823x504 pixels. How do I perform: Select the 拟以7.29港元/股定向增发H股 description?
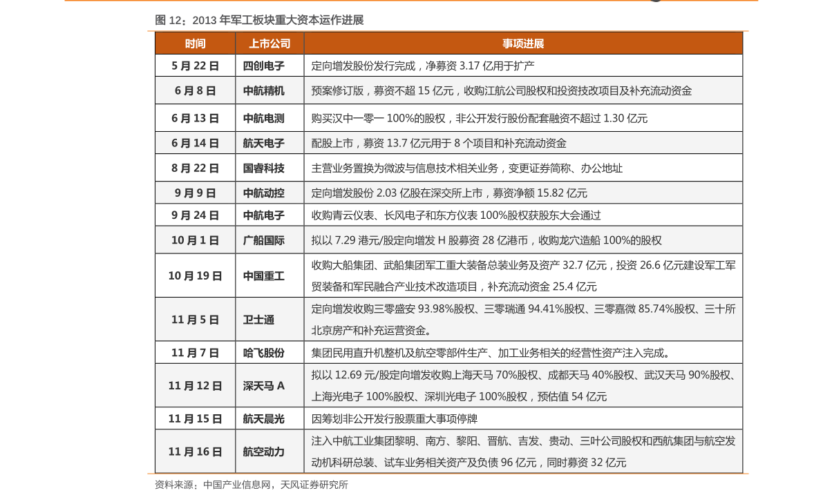tap(486, 240)
